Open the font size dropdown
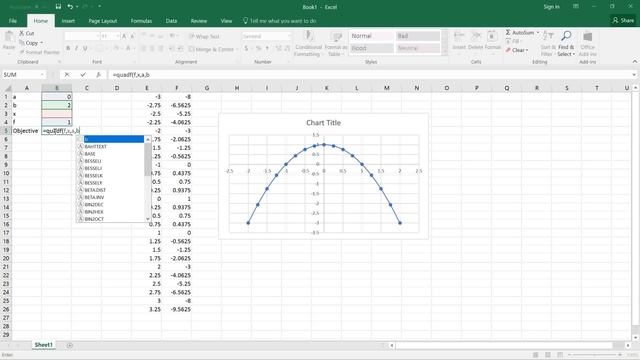This screenshot has width=640, height=360. [x=118, y=36]
